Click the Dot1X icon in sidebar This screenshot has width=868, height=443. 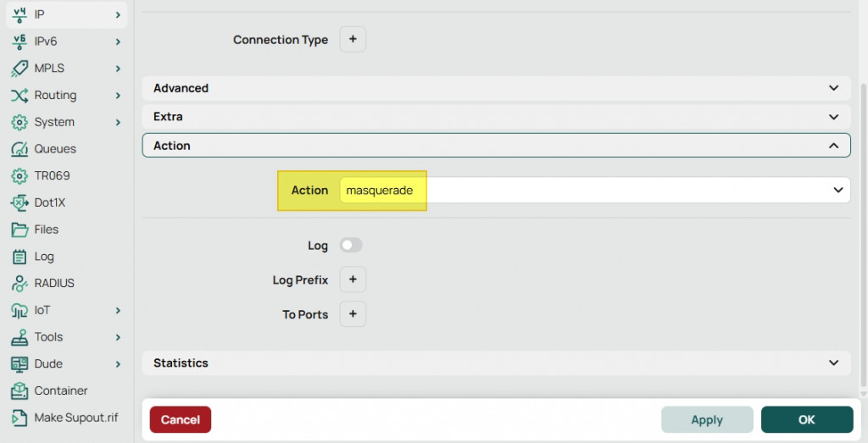(19, 203)
